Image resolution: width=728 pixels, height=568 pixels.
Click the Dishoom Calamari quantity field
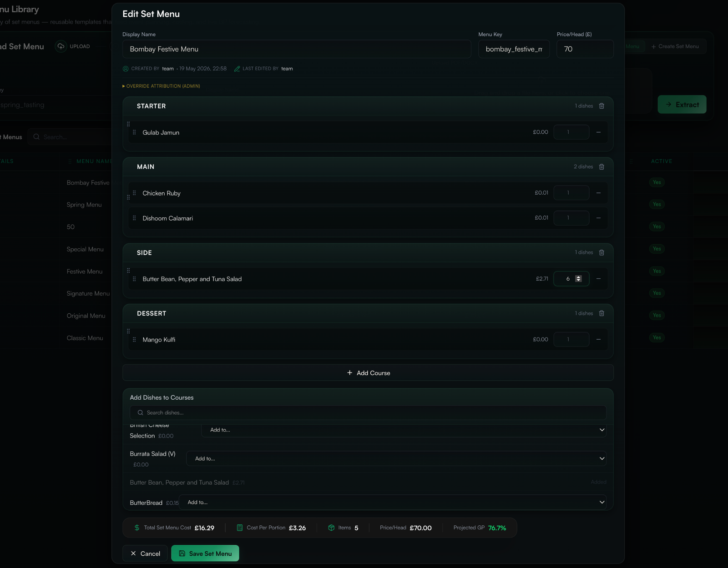click(x=571, y=218)
